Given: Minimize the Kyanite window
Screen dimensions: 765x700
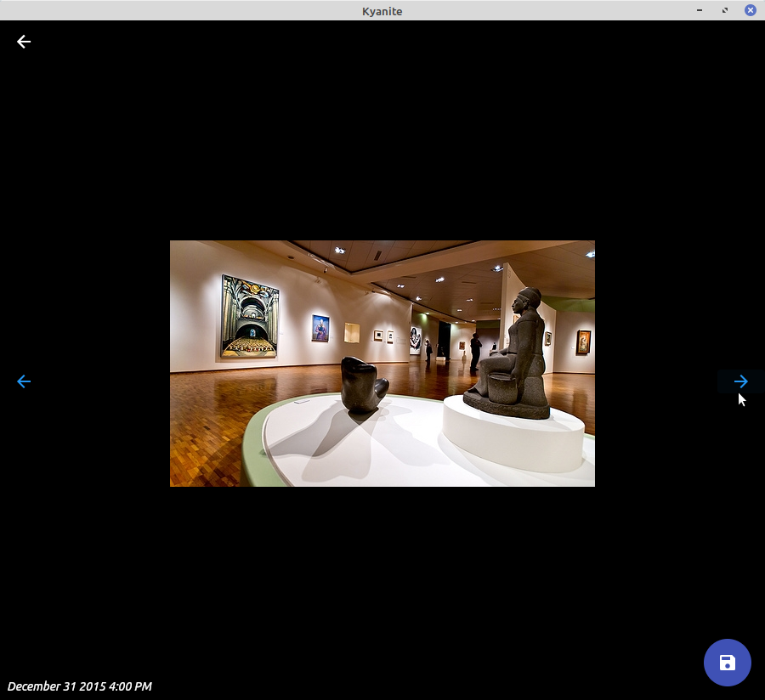Looking at the screenshot, I should coord(700,10).
